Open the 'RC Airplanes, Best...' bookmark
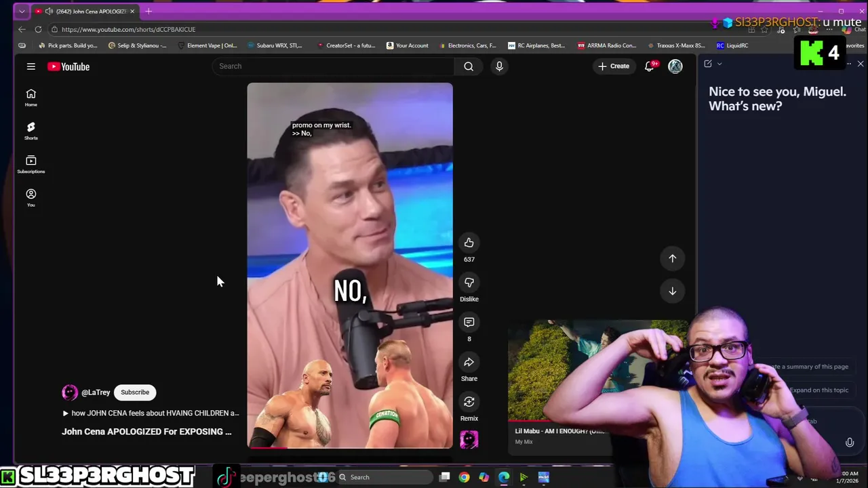Viewport: 868px width, 488px height. click(536, 45)
